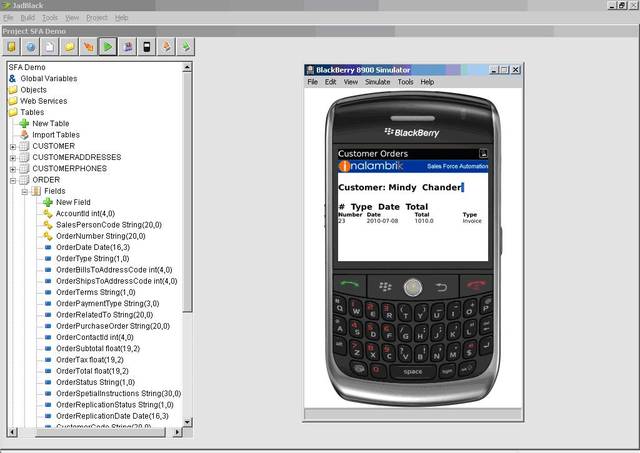Screen dimensions: 640x453
Task: Run the project with green play button
Action: 108,47
